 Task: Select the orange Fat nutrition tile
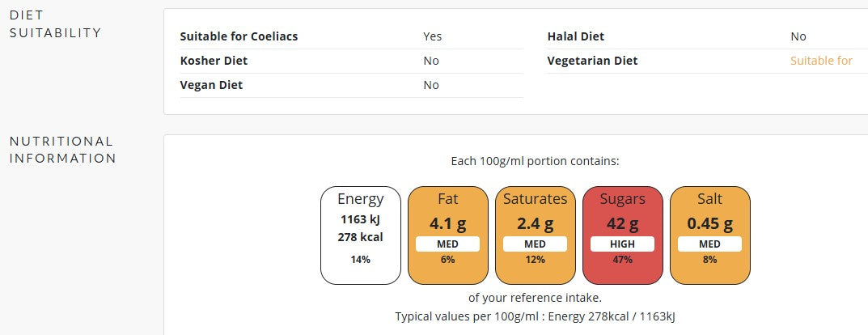point(448,235)
